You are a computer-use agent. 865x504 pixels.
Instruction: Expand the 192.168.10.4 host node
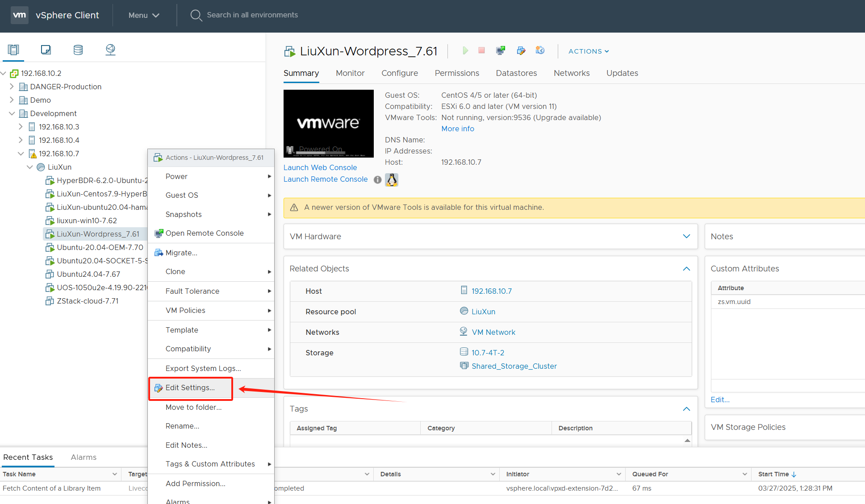pos(21,140)
